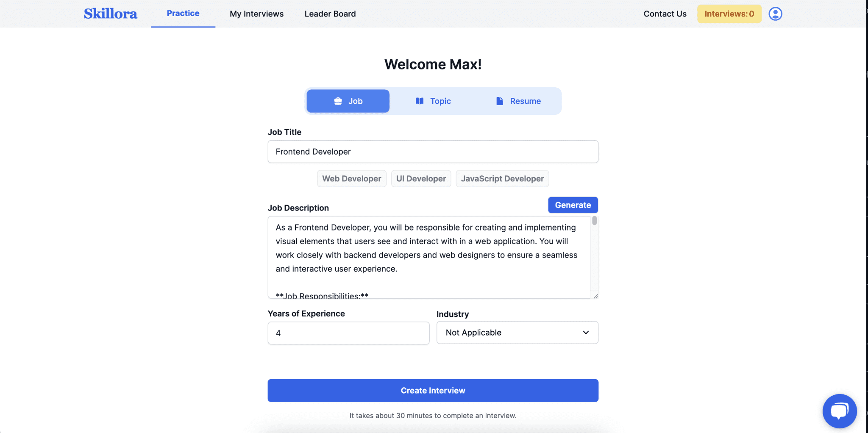The image size is (868, 433).
Task: Focus the Years of Experience field
Action: pyautogui.click(x=348, y=333)
